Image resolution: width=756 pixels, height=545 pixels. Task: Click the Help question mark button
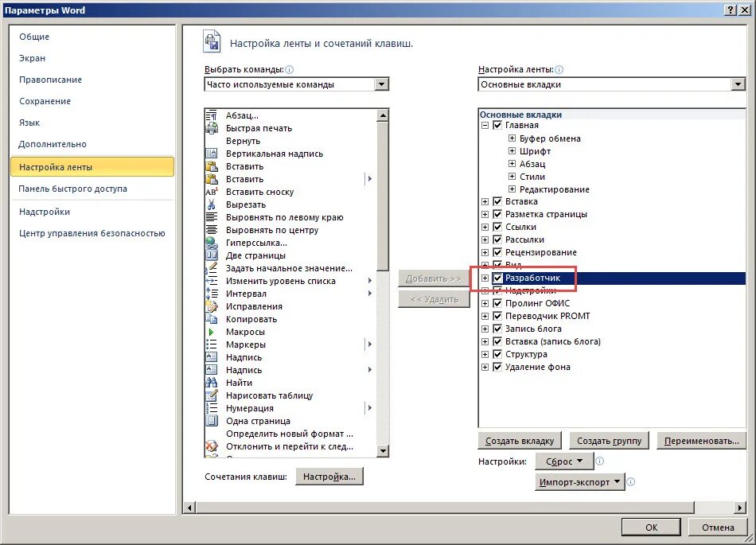click(x=731, y=10)
